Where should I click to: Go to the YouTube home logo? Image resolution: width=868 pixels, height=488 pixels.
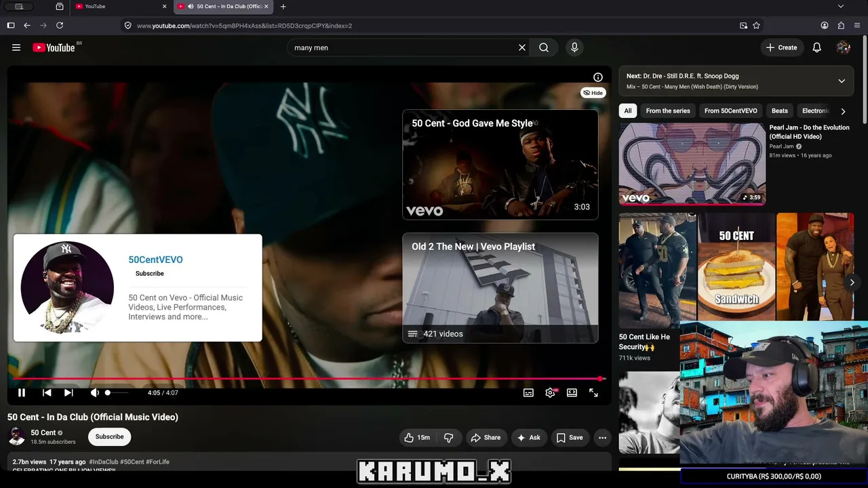click(54, 47)
